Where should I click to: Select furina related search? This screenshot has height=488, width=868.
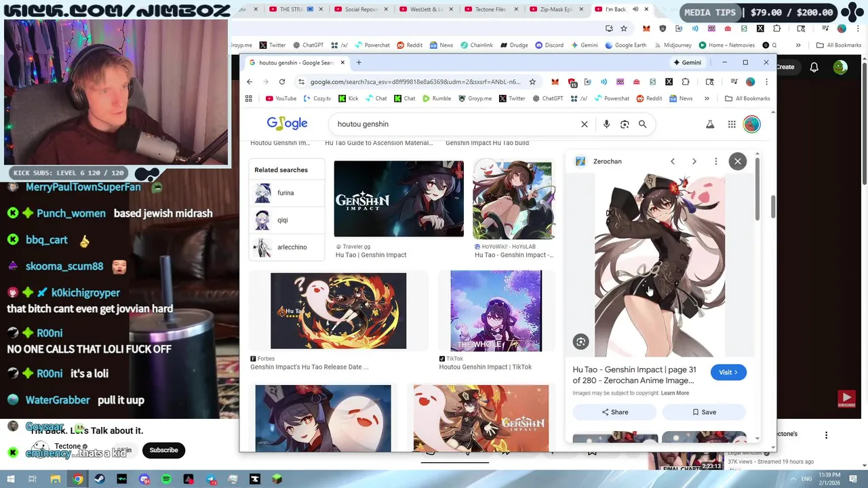(287, 193)
